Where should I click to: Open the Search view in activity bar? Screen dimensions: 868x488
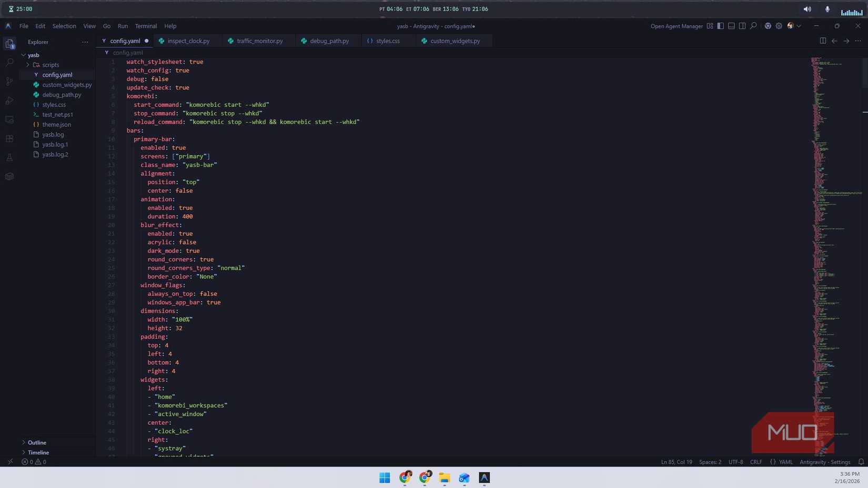(x=9, y=63)
